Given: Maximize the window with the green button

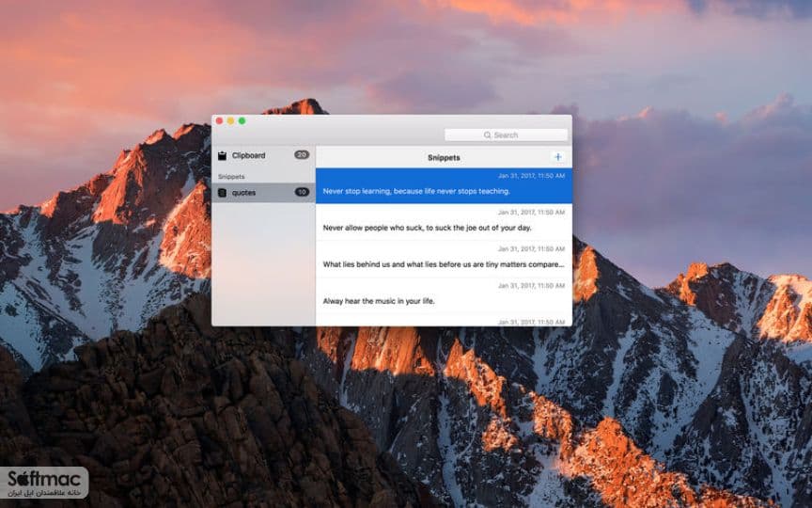Looking at the screenshot, I should pyautogui.click(x=242, y=120).
